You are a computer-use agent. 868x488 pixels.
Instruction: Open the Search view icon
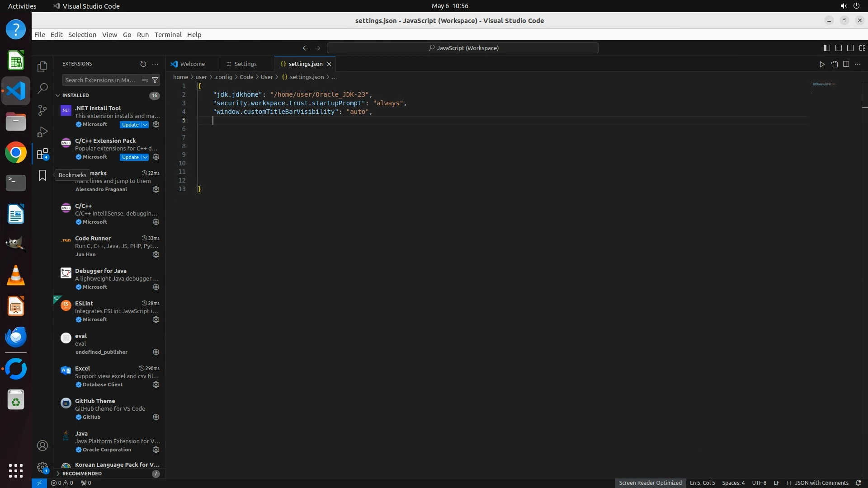[x=42, y=88]
